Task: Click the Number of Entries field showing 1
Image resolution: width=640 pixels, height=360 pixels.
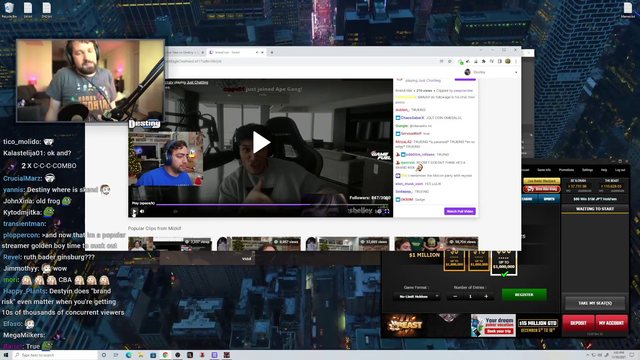Action: 470,296
